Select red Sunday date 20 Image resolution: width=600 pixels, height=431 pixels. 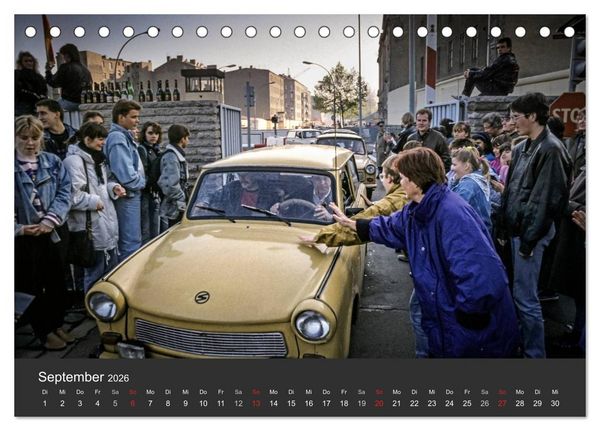(379, 403)
